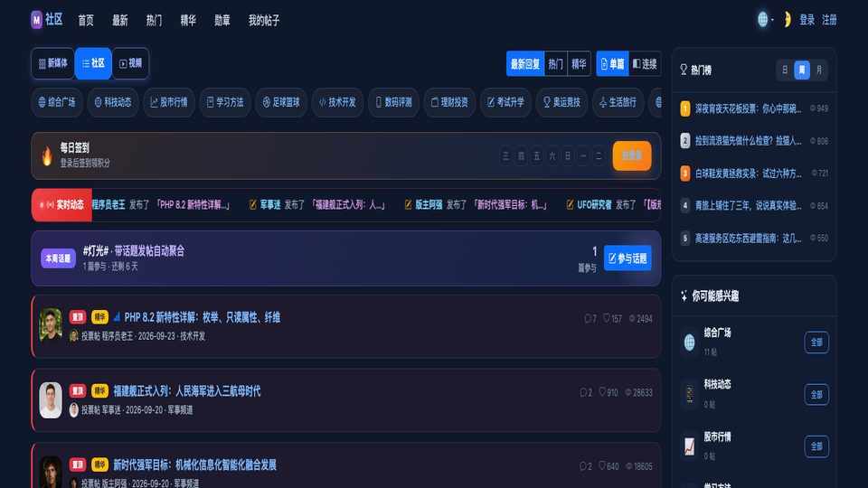Viewport: 868px width, 488px height.
Task: Open the 精华 top nav item
Action: (x=188, y=21)
